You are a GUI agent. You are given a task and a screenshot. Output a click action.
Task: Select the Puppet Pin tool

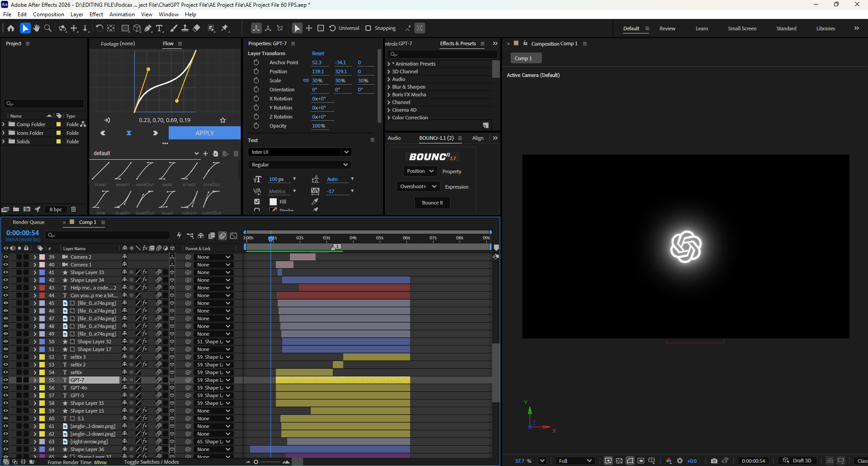pos(225,28)
